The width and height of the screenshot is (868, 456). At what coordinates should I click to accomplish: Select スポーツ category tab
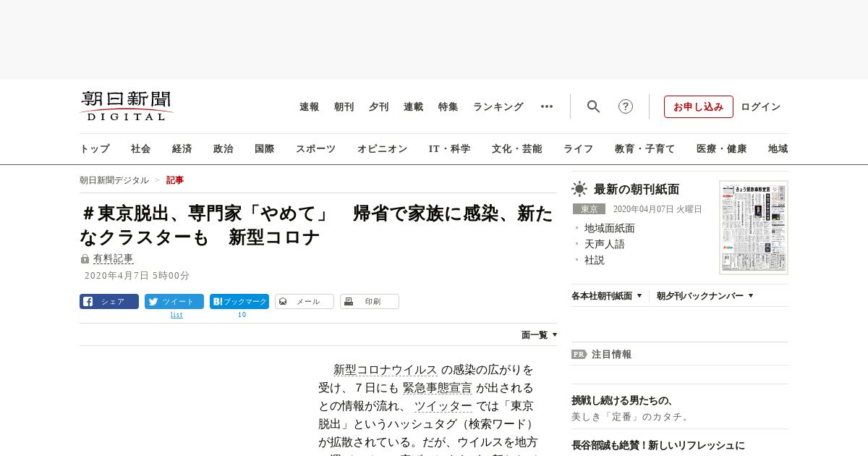click(x=315, y=148)
